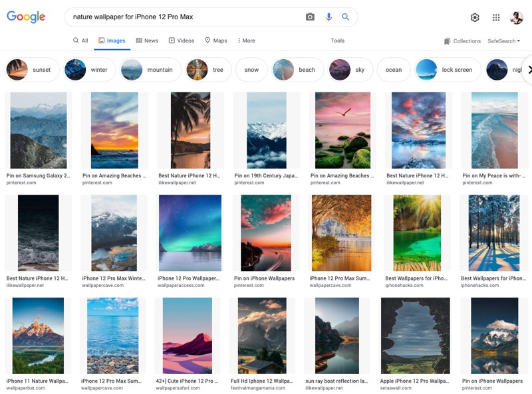
Task: Click the Collections bookmark icon
Action: [x=447, y=41]
